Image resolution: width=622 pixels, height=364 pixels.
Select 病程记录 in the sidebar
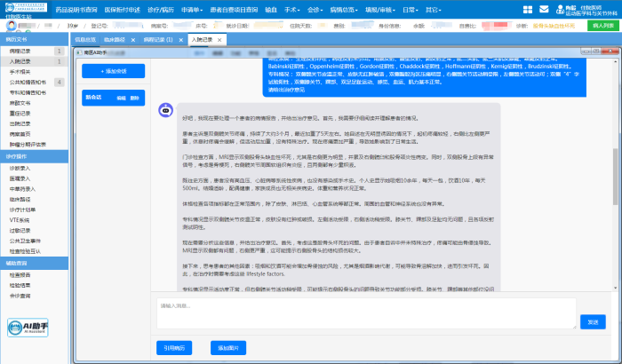(x=19, y=51)
